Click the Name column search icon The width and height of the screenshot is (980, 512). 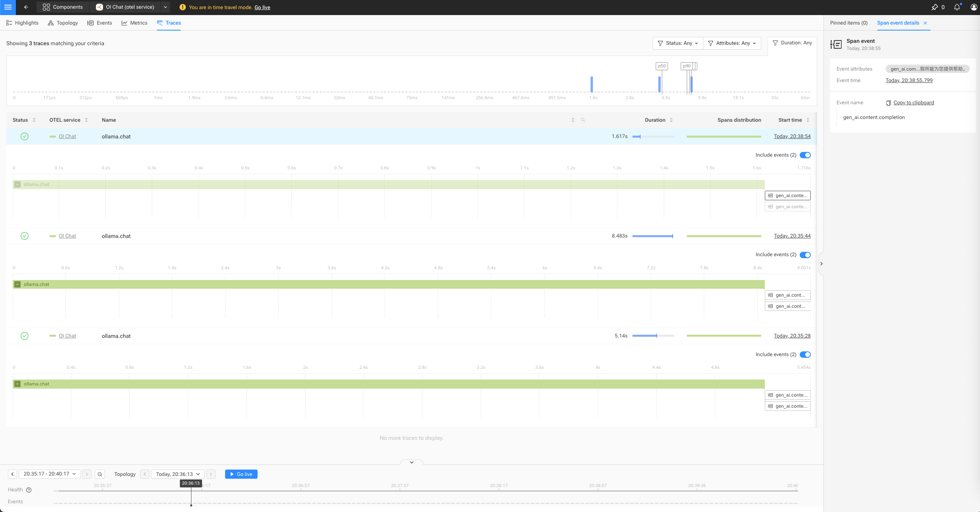pyautogui.click(x=583, y=120)
